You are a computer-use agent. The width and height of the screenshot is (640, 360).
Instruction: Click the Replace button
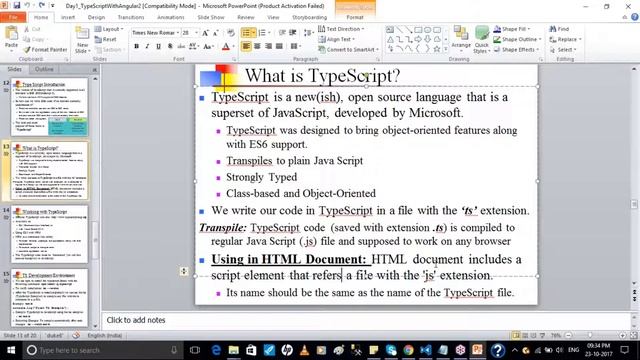[x=565, y=39]
